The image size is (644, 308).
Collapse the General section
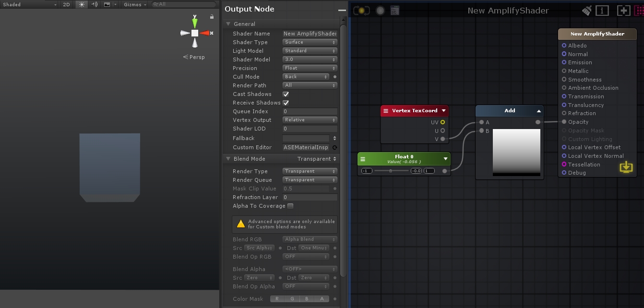point(228,24)
